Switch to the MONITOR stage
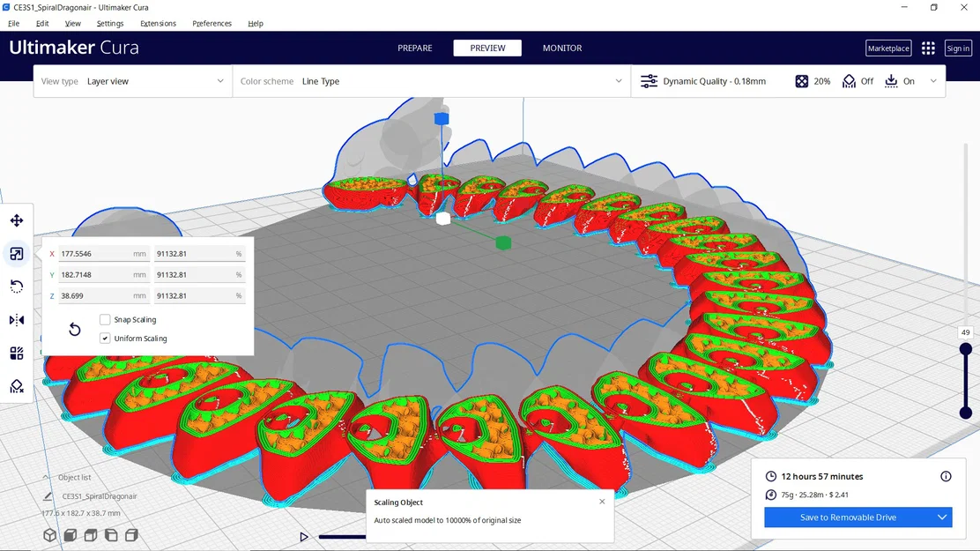Image resolution: width=980 pixels, height=551 pixels. 562,48
